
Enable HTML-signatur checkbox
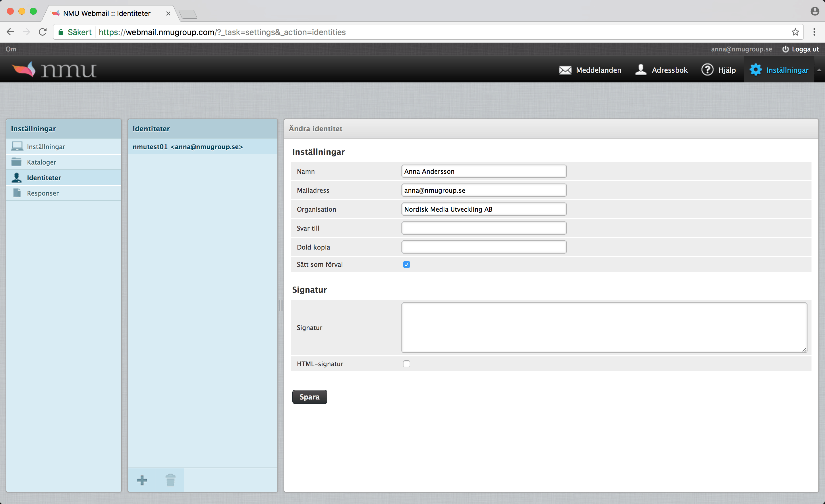[x=407, y=364]
